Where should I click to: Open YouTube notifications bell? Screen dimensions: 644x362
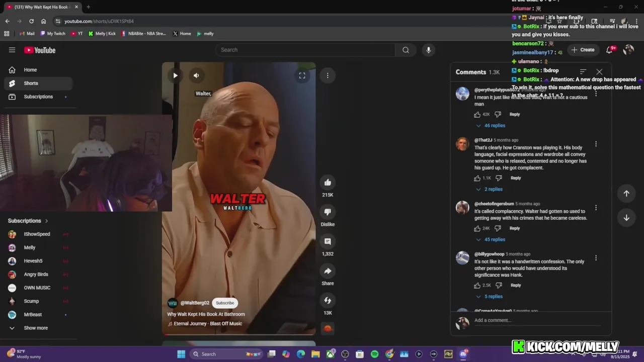coord(610,50)
